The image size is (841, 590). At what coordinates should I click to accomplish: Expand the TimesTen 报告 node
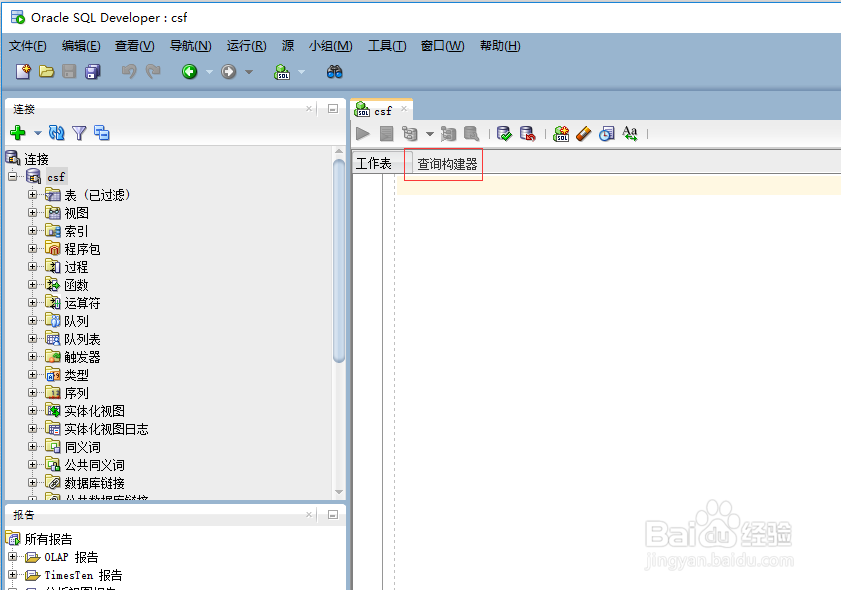[x=12, y=574]
